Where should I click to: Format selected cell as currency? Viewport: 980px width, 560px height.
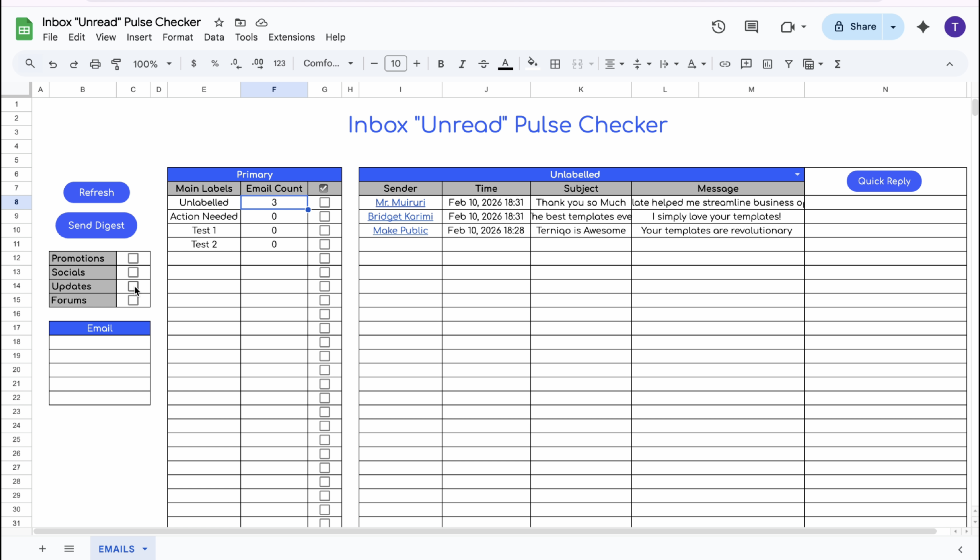click(x=194, y=64)
